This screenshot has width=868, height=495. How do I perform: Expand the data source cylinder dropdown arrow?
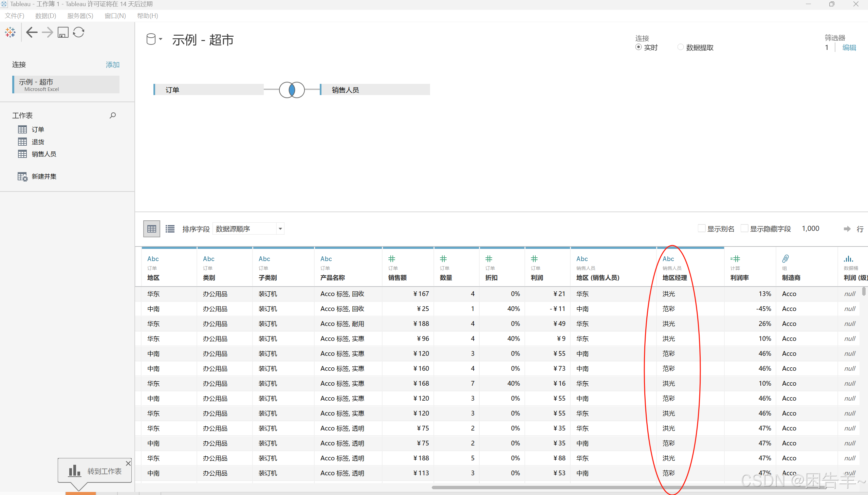161,39
